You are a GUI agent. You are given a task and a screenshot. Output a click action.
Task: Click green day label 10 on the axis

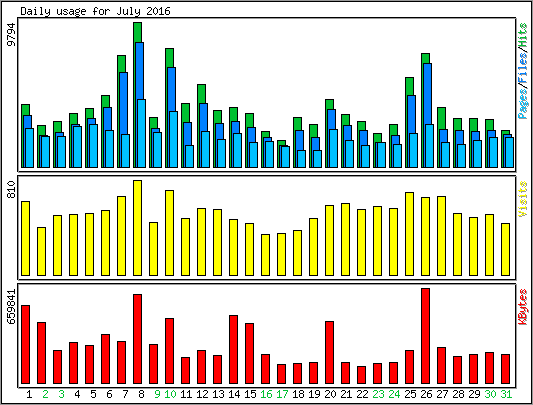[170, 394]
